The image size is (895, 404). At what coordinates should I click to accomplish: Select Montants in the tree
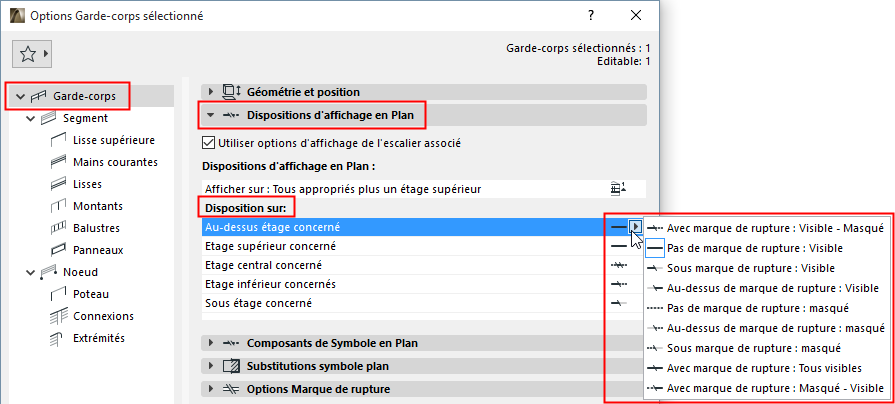98,206
